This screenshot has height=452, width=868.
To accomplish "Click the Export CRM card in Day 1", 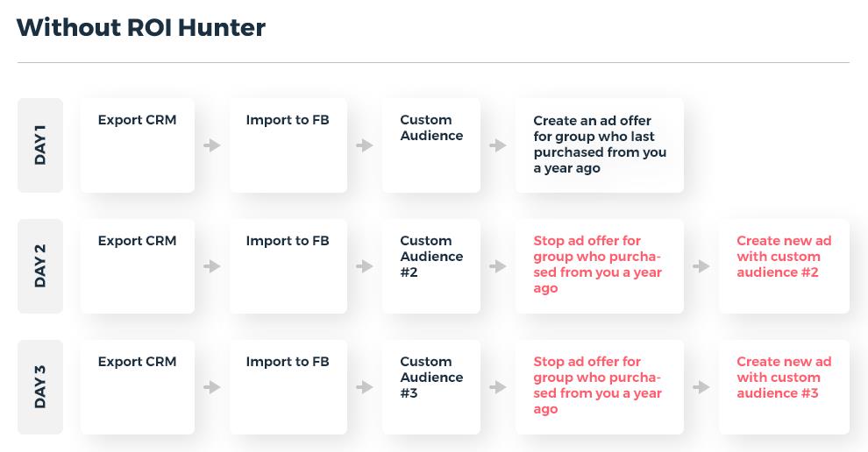I will pyautogui.click(x=138, y=145).
